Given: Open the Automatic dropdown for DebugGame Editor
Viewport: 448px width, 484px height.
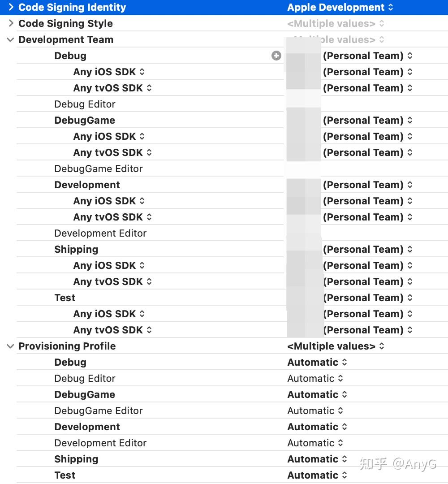Looking at the screenshot, I should (x=315, y=411).
